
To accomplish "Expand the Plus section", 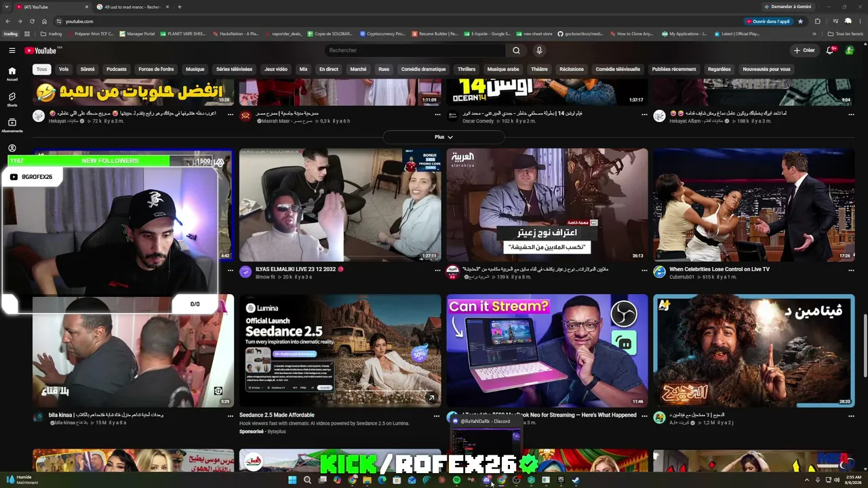I will tap(443, 137).
